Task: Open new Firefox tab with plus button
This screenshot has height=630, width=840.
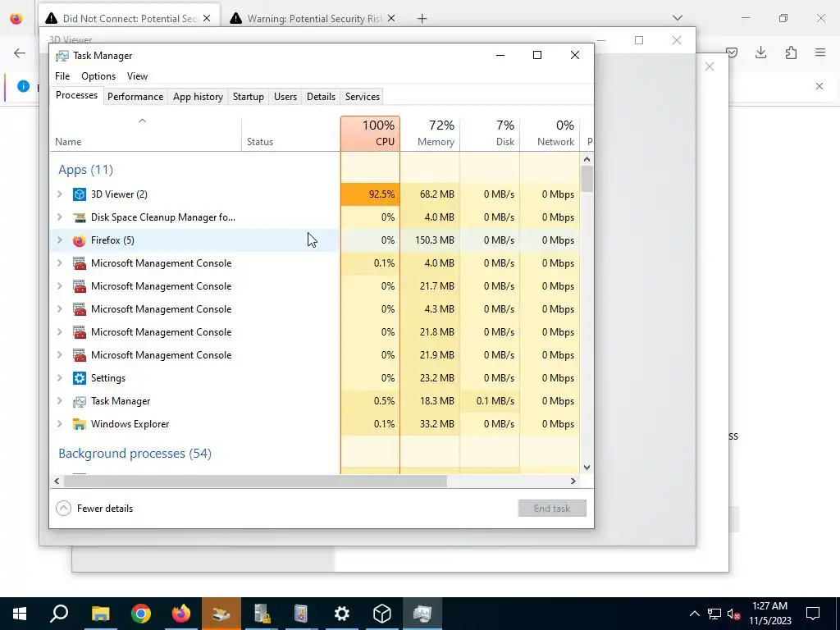Action: point(422,19)
